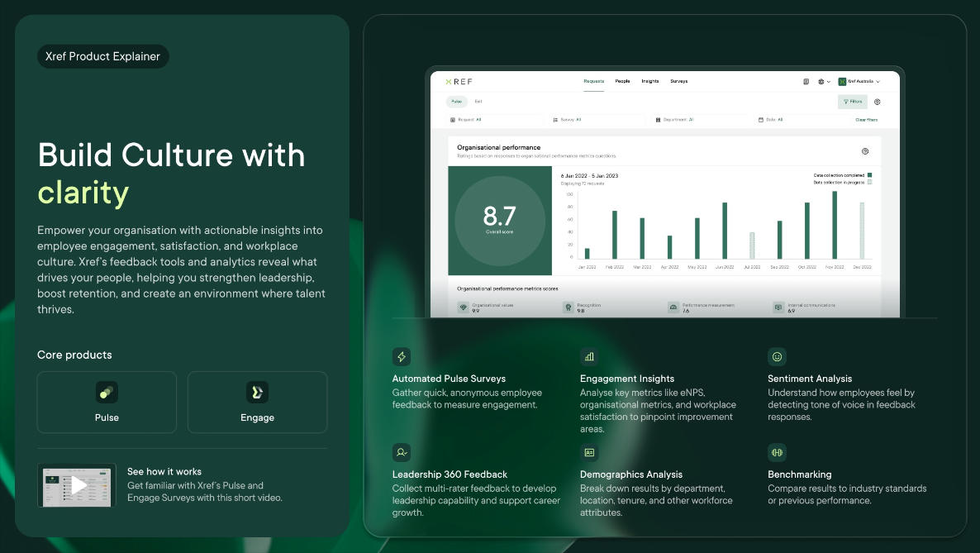Click the Feb 2022 axis label
Screen dimensions: 980x553
click(615, 267)
